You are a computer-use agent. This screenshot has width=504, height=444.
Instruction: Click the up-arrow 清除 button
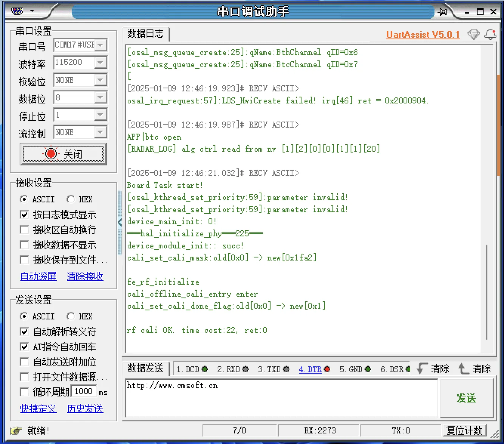tap(475, 368)
